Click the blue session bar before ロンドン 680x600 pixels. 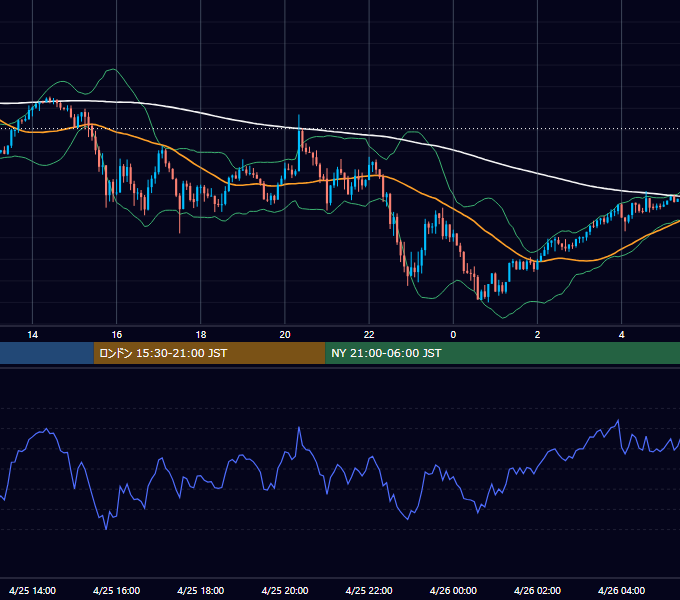pyautogui.click(x=47, y=353)
